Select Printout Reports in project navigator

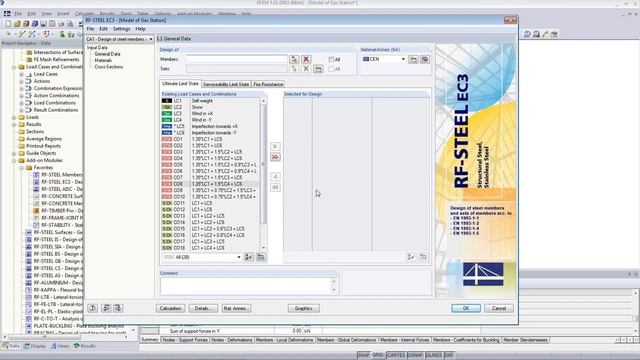43,146
